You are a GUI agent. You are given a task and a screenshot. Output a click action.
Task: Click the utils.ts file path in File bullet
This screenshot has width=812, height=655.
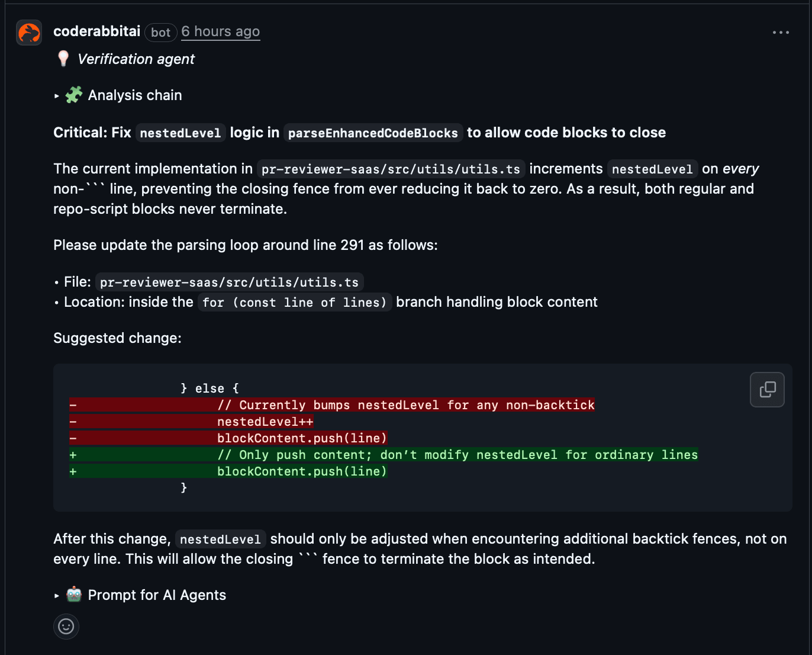click(229, 282)
